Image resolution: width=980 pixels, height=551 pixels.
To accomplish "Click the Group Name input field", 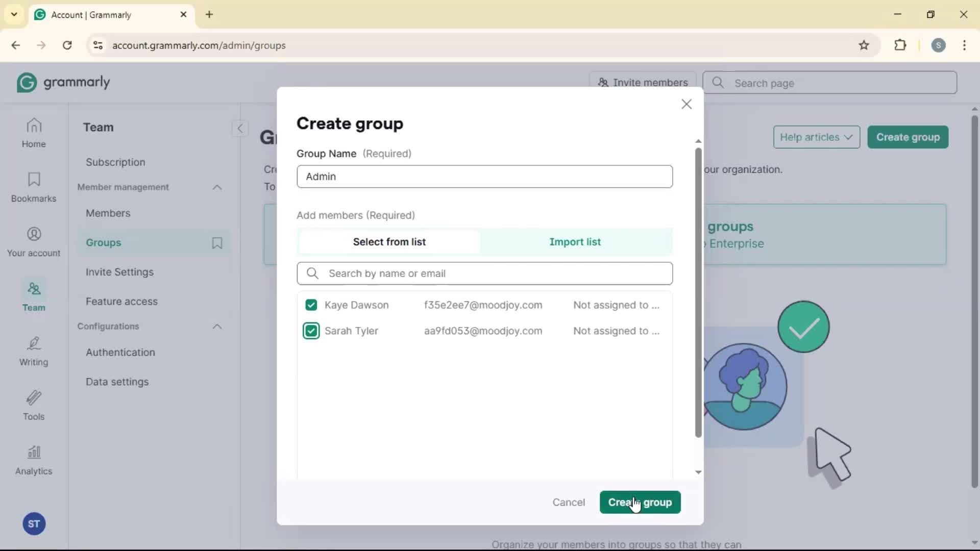I will 484,177.
